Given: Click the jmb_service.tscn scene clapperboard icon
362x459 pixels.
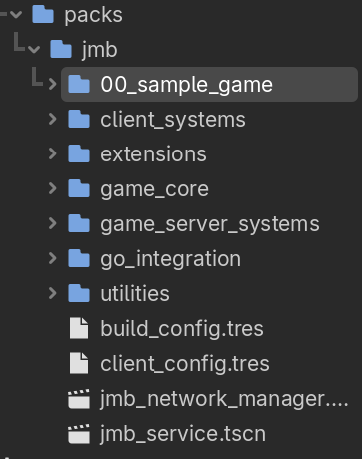Looking at the screenshot, I should click(x=79, y=434).
